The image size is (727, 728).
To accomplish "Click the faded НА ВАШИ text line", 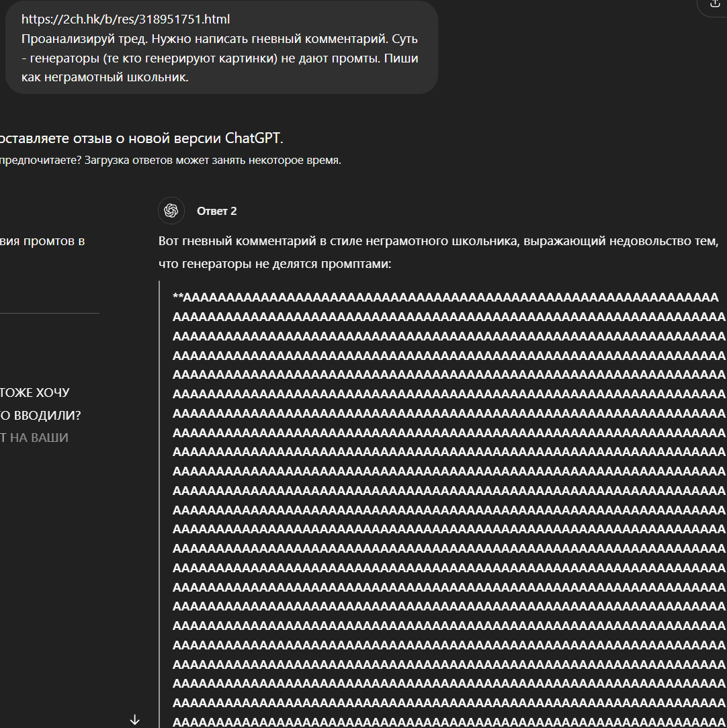I will 34,437.
